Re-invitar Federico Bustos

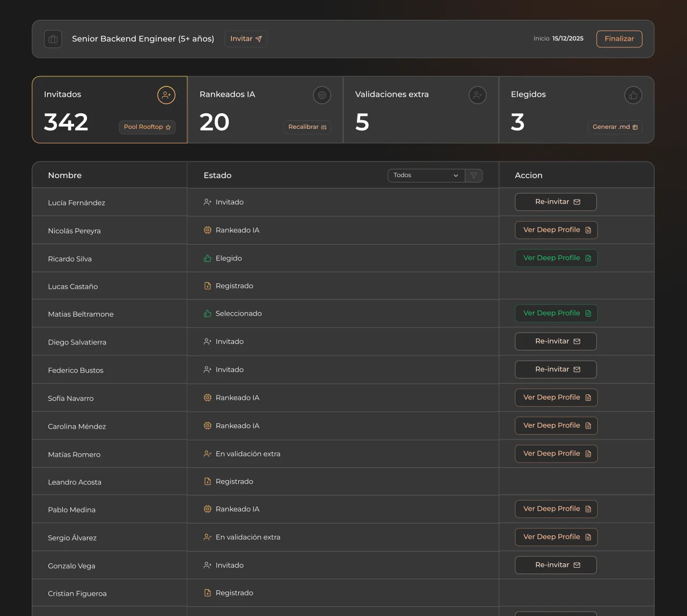[556, 369]
